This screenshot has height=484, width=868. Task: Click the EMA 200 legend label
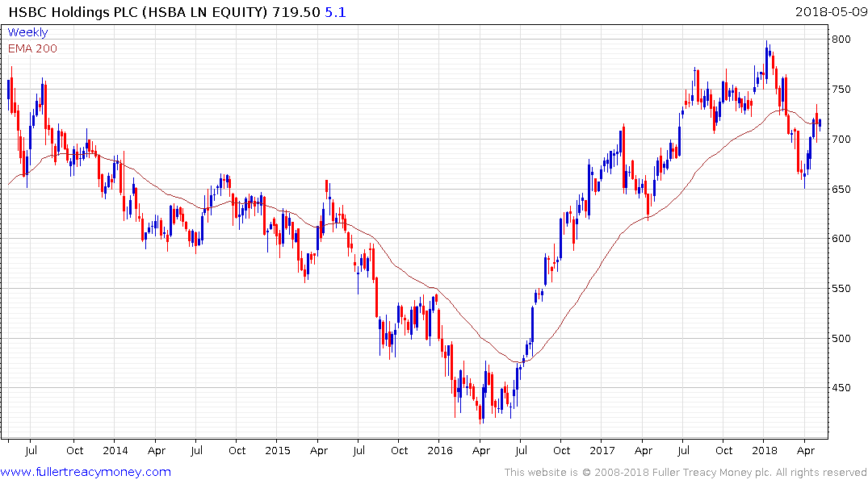(x=32, y=48)
